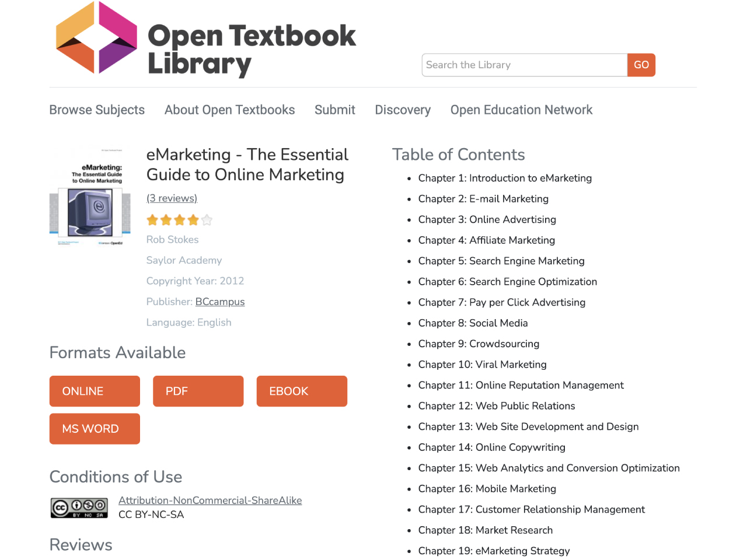The height and width of the screenshot is (560, 747).
Task: Open the eMarketing book cover thumbnail
Action: coord(90,198)
